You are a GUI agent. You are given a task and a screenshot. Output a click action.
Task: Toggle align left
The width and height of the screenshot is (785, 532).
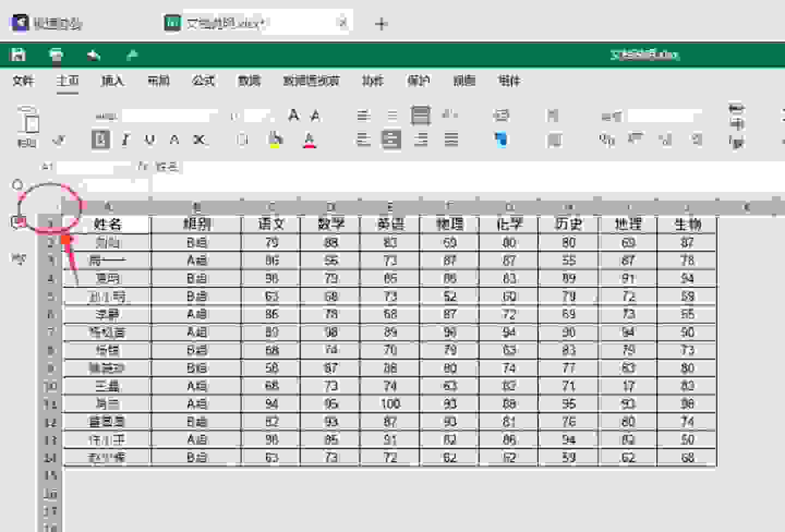(363, 140)
